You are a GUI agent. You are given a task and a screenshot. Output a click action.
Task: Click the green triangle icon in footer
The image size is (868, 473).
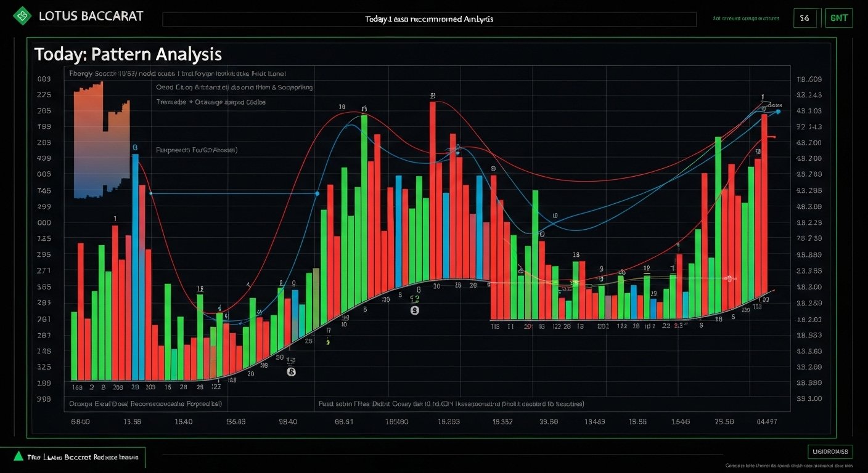tap(18, 456)
